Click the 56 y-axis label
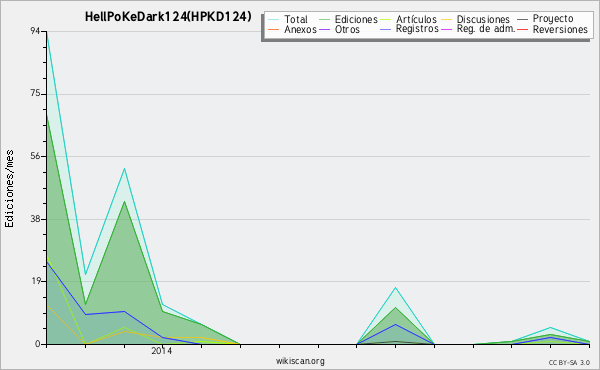Viewport: 600px width, 370px height. point(35,156)
